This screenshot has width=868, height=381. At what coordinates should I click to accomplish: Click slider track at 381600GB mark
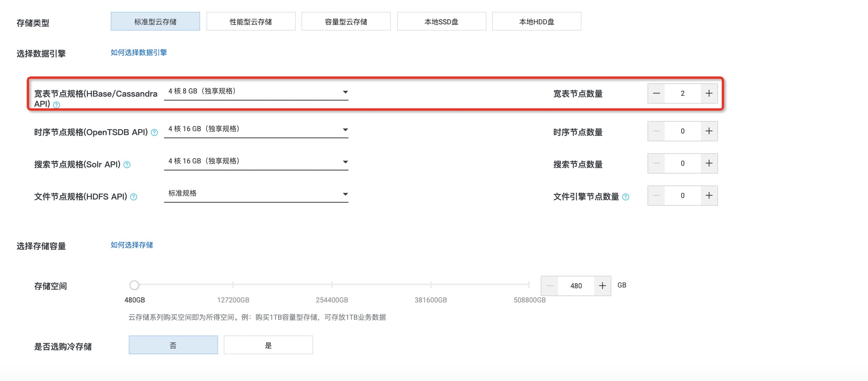coord(431,284)
